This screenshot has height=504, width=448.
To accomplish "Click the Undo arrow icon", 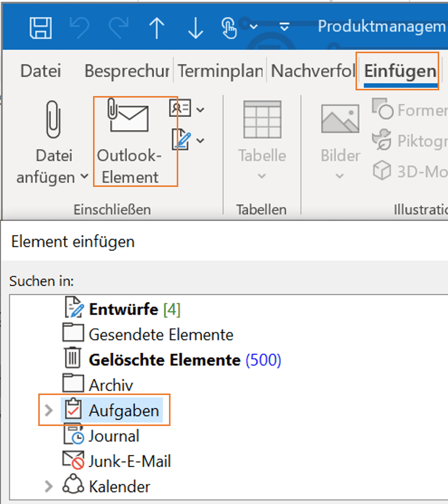I will point(80,28).
